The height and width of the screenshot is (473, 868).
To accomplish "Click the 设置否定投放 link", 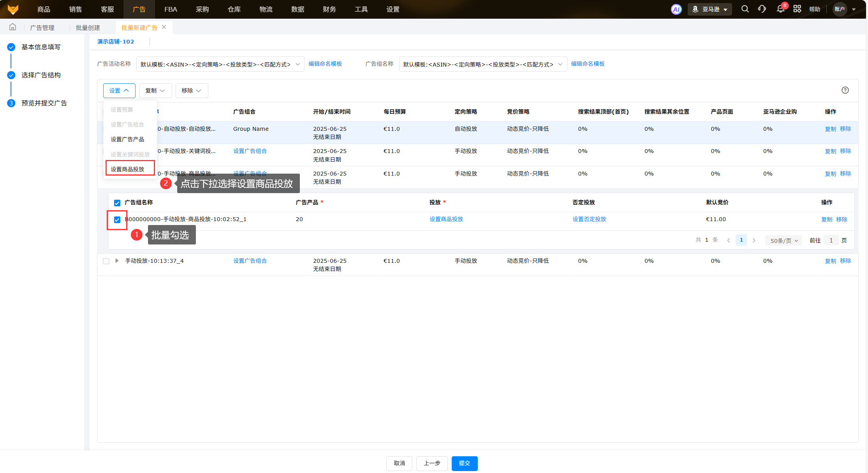I will (589, 219).
